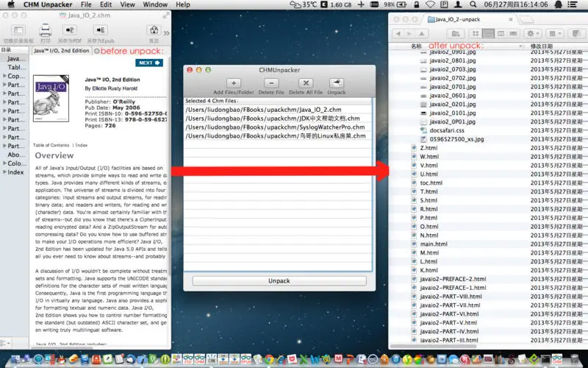Close the Java_IO_2-unpack tab
Screen dimensions: 588x368
(x=510, y=19)
